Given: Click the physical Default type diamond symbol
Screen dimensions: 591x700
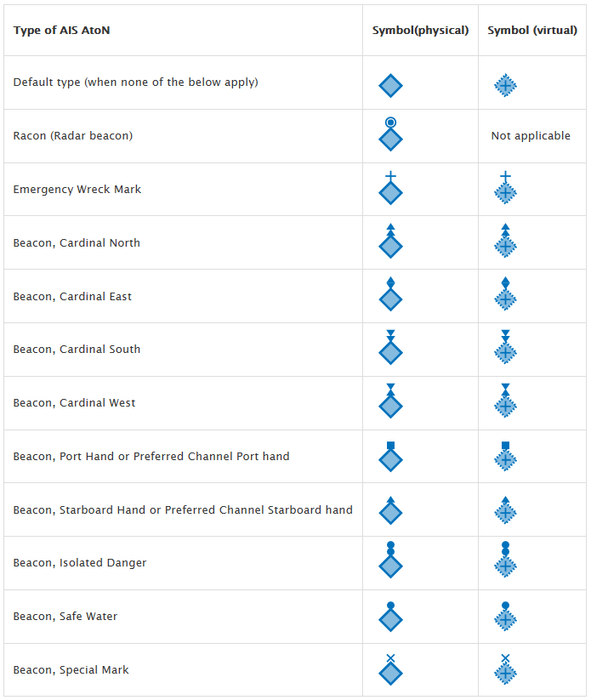Looking at the screenshot, I should tap(390, 85).
